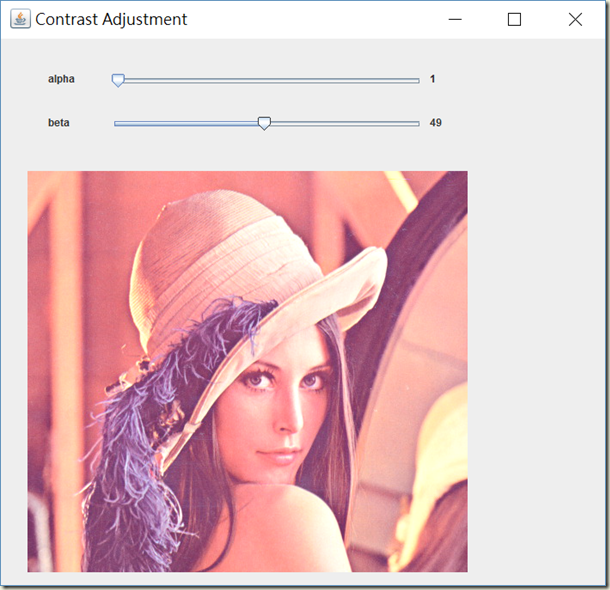The image size is (610, 590).
Task: Click the Java coffee cup window icon
Action: click(20, 19)
